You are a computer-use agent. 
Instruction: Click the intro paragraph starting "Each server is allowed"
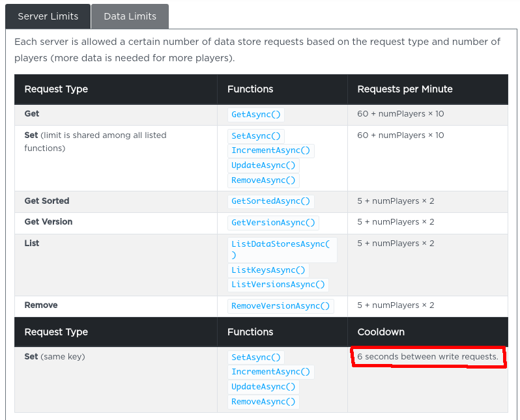click(257, 49)
